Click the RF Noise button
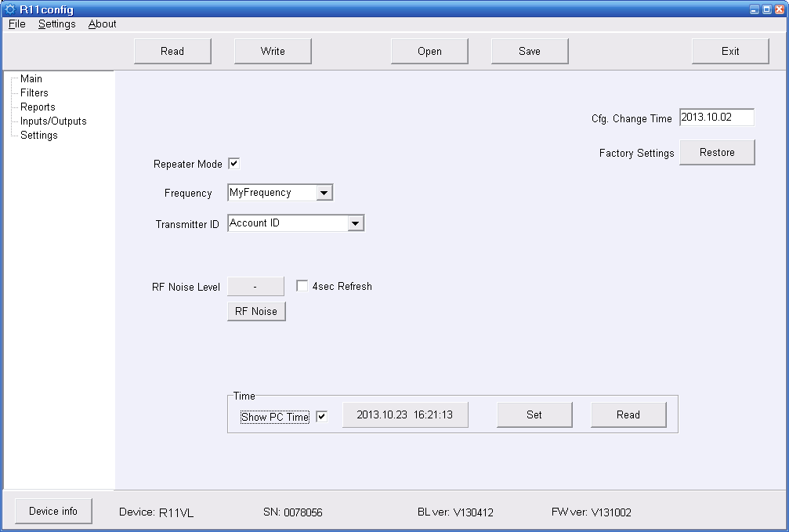This screenshot has width=789, height=532. tap(256, 311)
